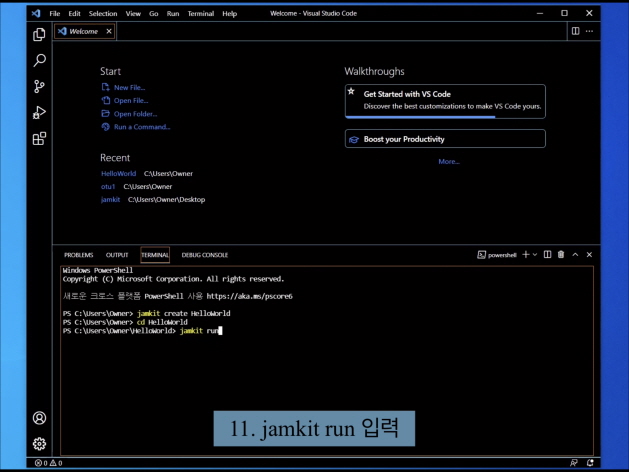
Task: Click the graduation cap icon on Productivity card
Action: pyautogui.click(x=353, y=139)
